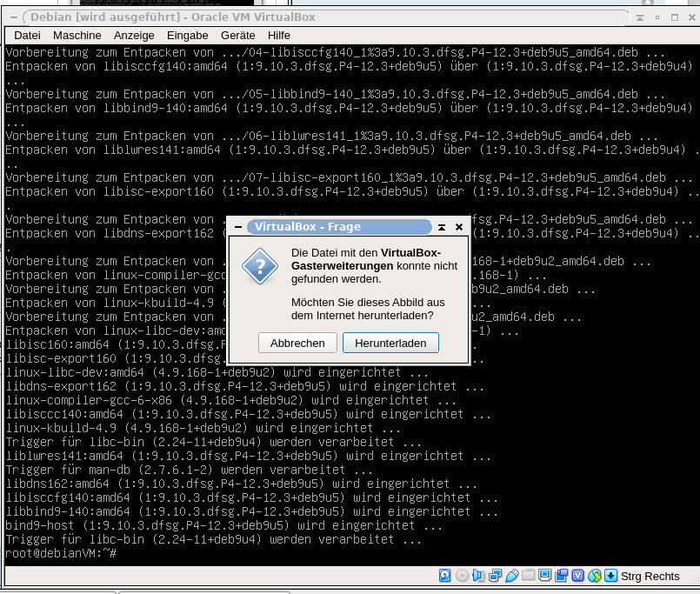Click the Herunterladen button

390,343
